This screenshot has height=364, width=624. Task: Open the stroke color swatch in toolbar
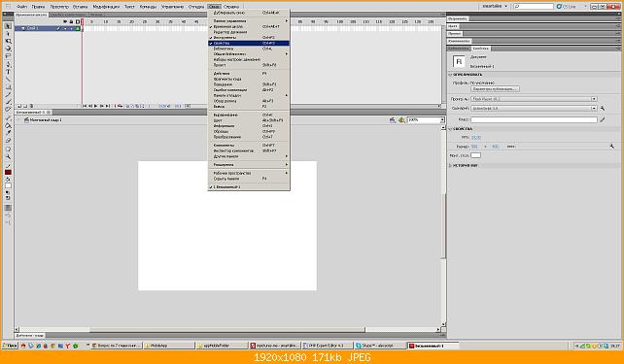click(x=8, y=173)
